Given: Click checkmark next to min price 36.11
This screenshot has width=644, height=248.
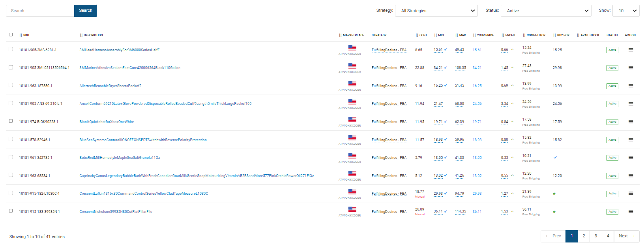Looking at the screenshot, I should coord(446,211).
